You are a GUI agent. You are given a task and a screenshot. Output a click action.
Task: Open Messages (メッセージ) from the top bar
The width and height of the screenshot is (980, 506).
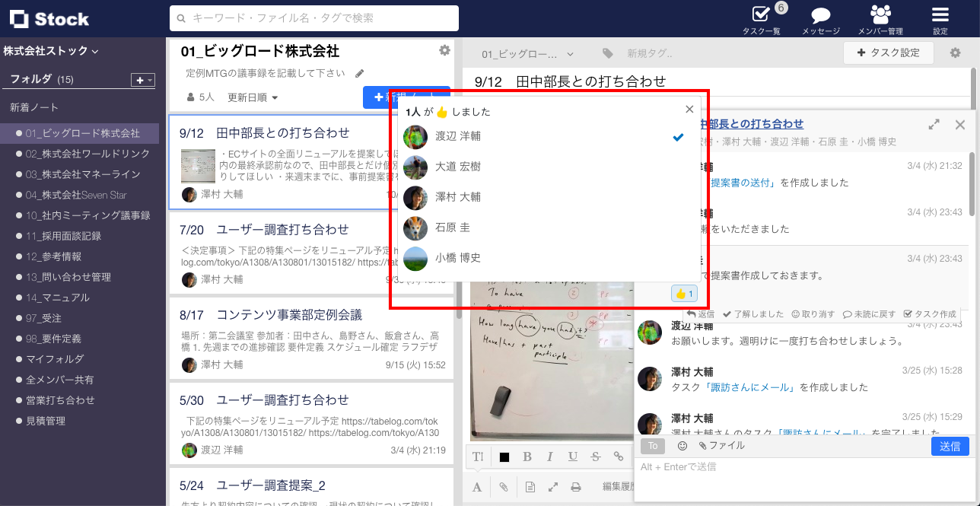tap(820, 18)
